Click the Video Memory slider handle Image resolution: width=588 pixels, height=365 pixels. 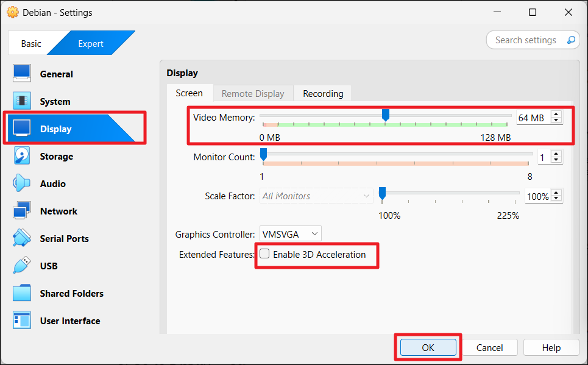[385, 115]
